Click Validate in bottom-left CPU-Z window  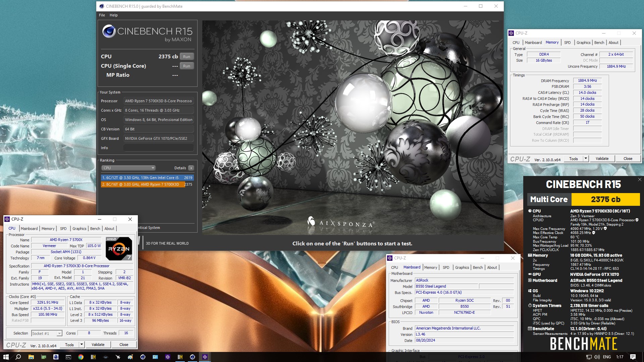coord(98,345)
